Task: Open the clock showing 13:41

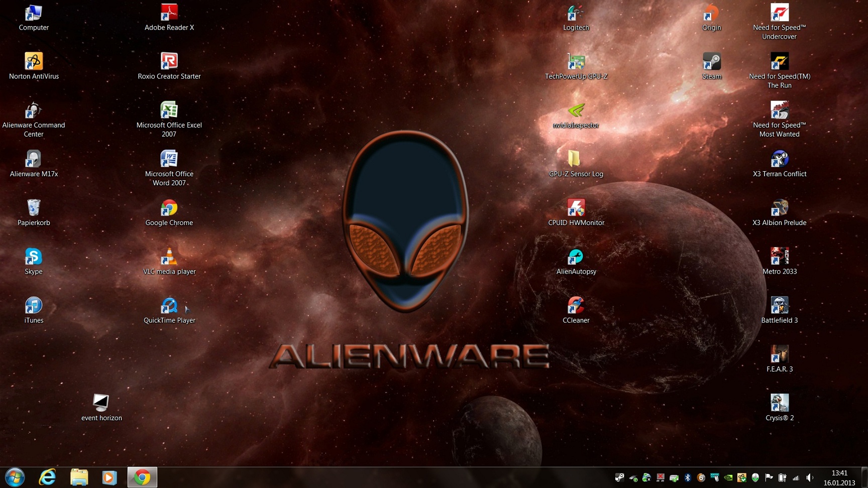Action: click(x=839, y=478)
